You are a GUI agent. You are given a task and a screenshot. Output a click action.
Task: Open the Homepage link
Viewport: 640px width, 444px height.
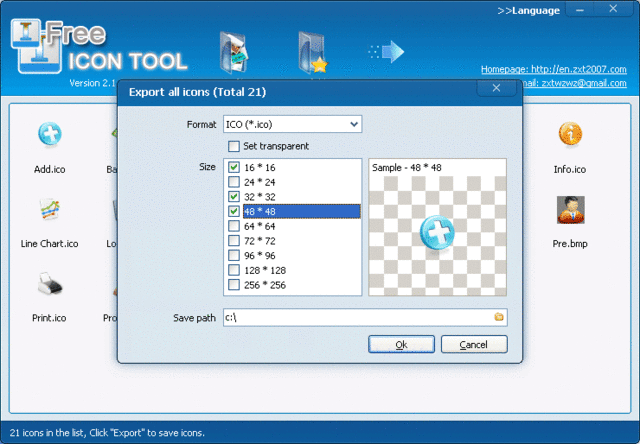[x=553, y=69]
